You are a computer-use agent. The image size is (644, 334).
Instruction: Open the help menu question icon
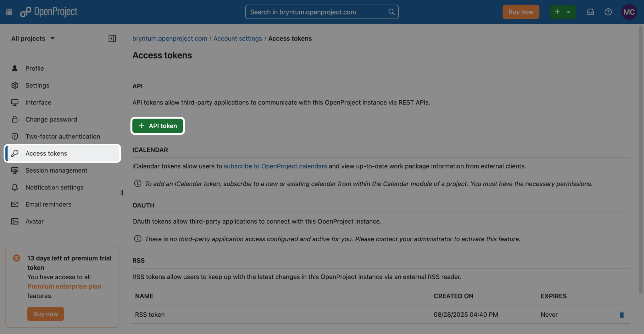(x=608, y=12)
